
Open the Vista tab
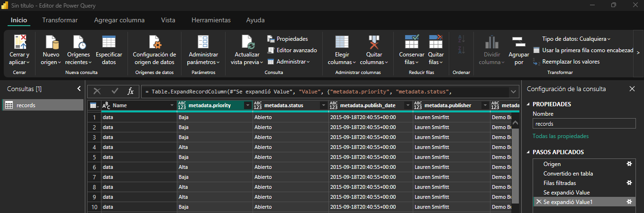168,20
